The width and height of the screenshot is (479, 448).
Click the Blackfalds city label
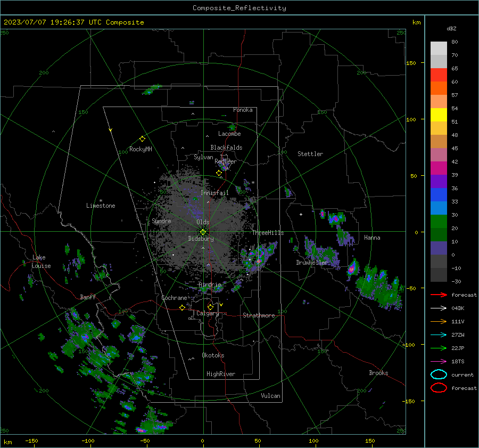click(226, 148)
